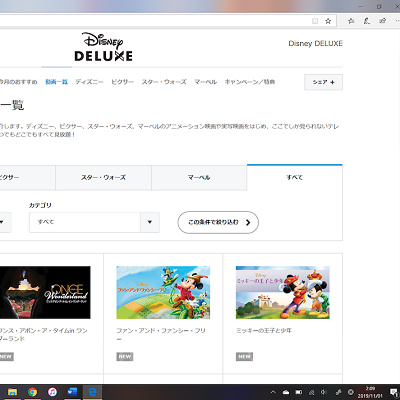Open the notification action center
This screenshot has width=400, height=400.
click(x=395, y=392)
